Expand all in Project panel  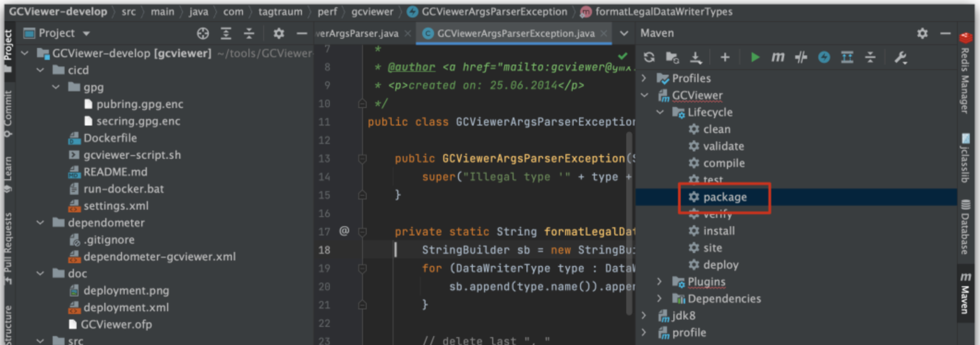pyautogui.click(x=226, y=33)
